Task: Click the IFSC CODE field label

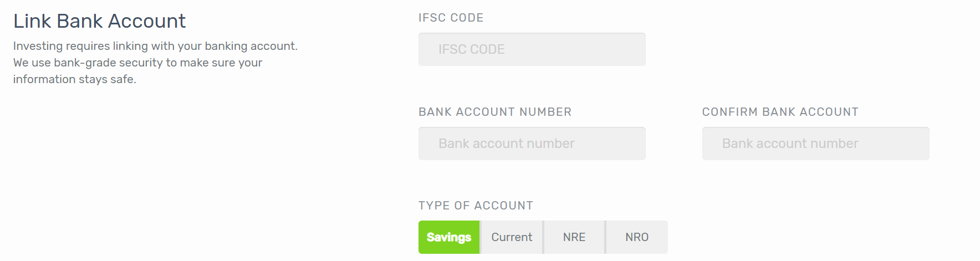Action: (451, 18)
